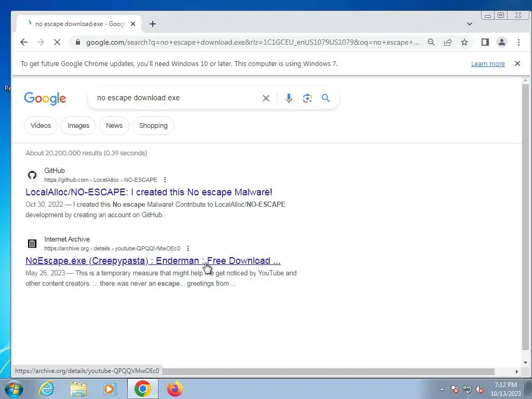532x399 pixels.
Task: Open 'LocalAlloc/NO-ESCAPE' result link
Action: tap(149, 192)
